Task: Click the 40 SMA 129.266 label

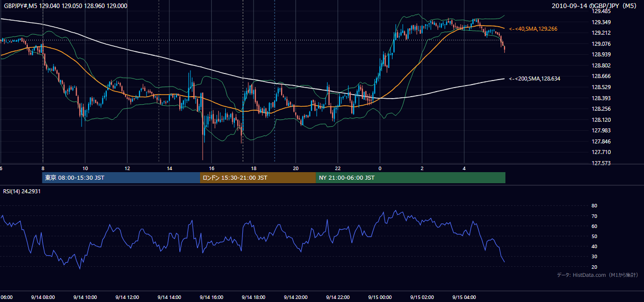Action: point(533,29)
